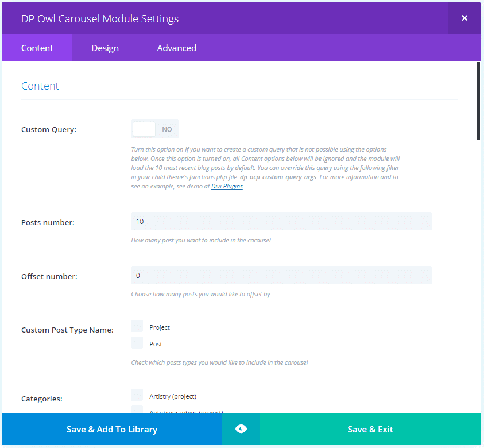Click the DP Owl Carousel Module Settings title
Viewport: 484px width, 448px height.
[100, 18]
